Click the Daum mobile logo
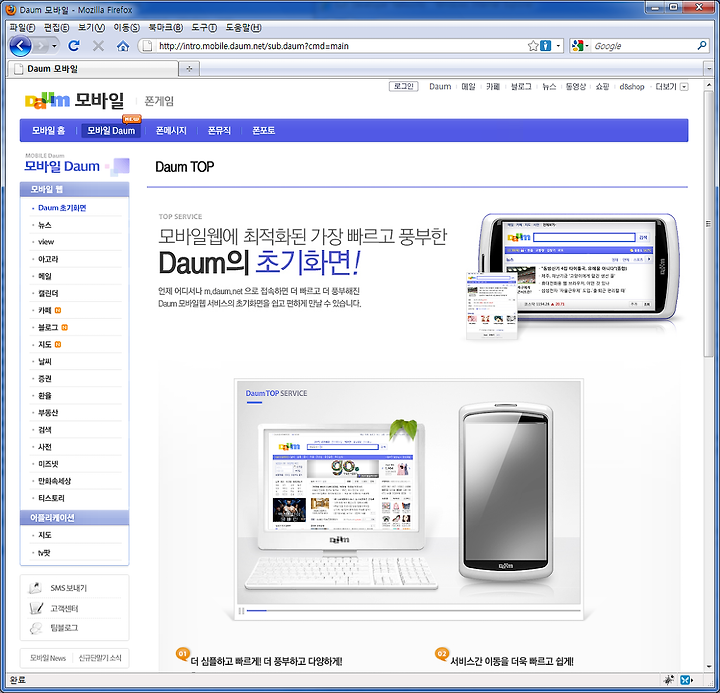 pos(74,100)
